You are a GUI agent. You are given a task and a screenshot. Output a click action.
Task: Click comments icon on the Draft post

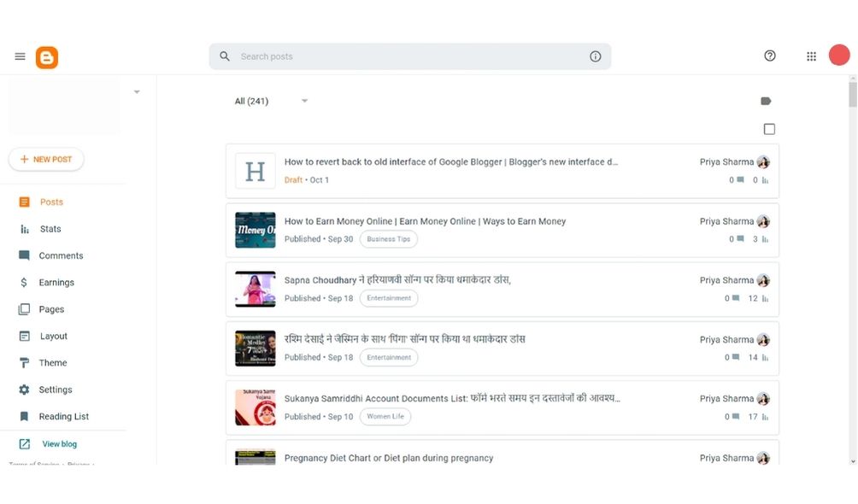(740, 180)
